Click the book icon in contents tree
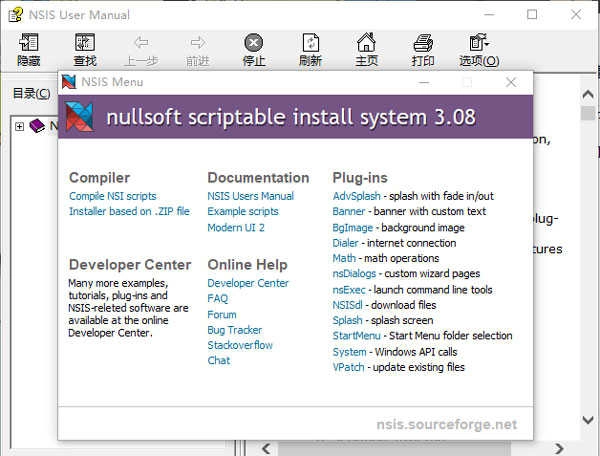600x456 pixels. click(x=37, y=126)
